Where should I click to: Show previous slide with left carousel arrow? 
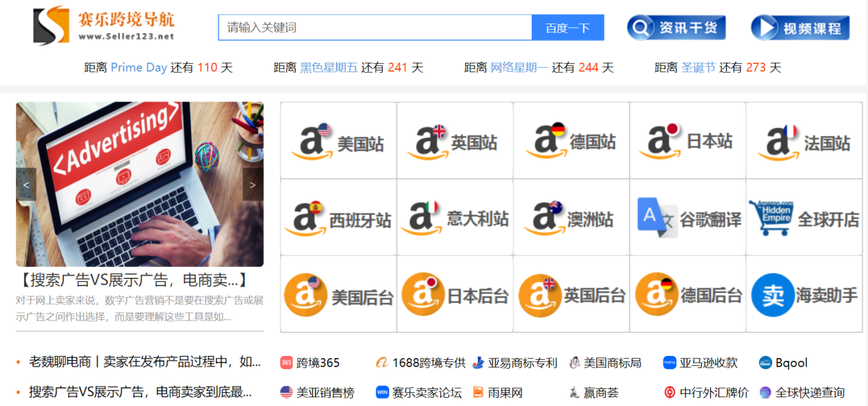pos(26,185)
